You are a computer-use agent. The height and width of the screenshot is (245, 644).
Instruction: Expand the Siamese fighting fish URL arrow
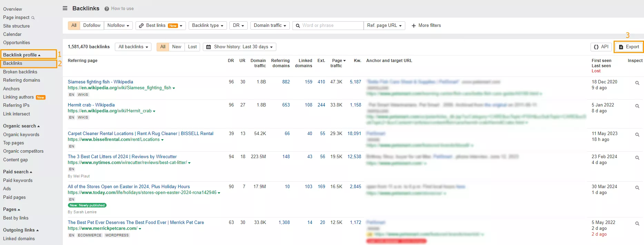coord(174,88)
